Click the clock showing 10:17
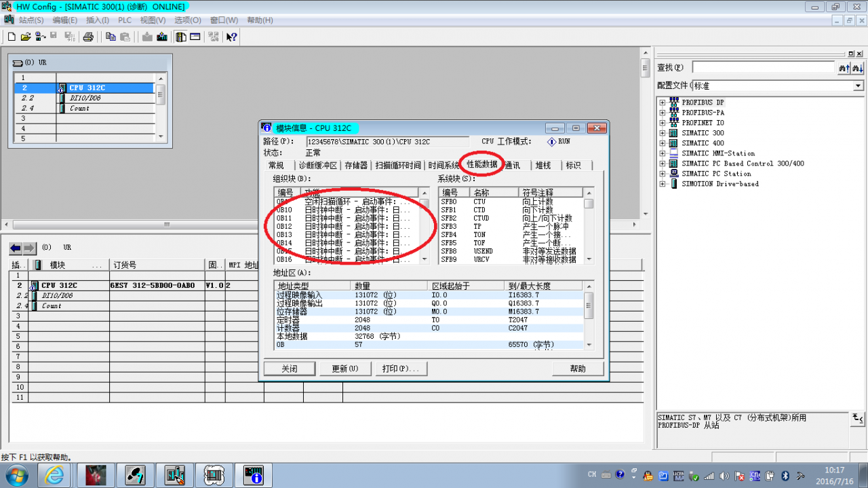This screenshot has width=868, height=488. (835, 470)
